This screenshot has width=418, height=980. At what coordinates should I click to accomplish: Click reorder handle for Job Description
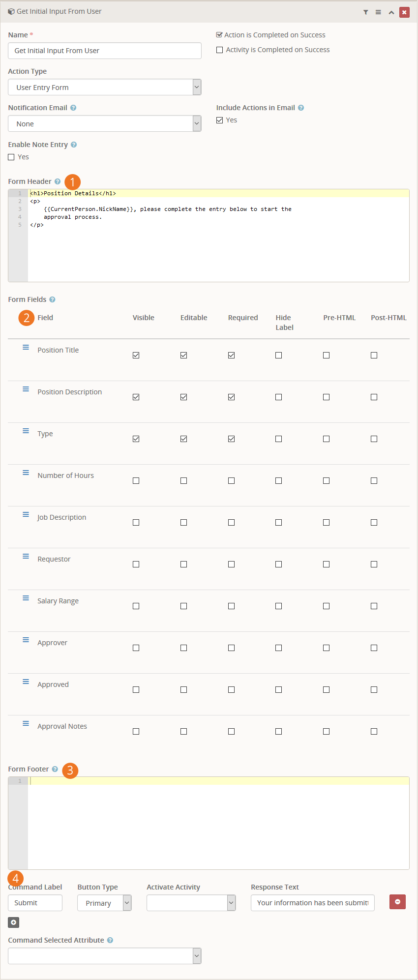(26, 514)
